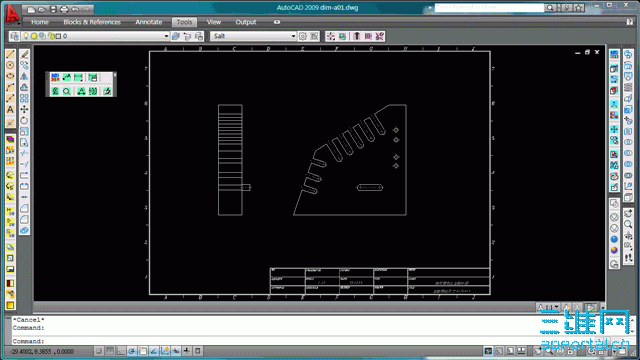640x360 pixels.
Task: Open the annotation scale 1:1 dropdown
Action: [x=549, y=307]
